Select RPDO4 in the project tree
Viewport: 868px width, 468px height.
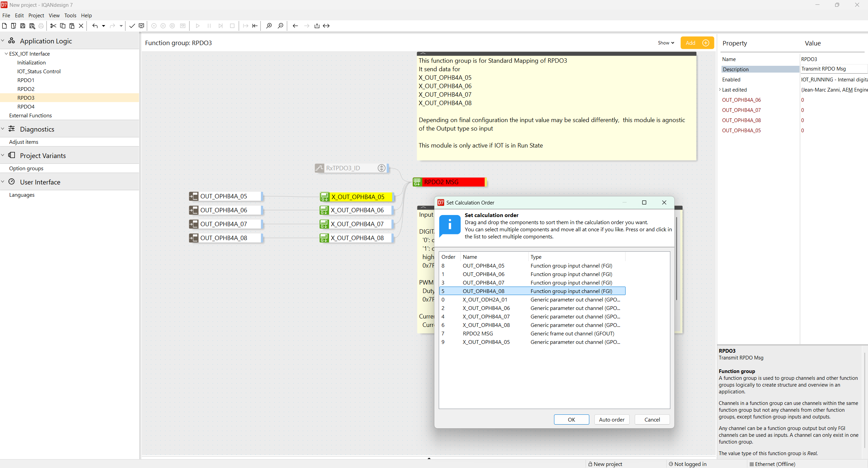26,106
